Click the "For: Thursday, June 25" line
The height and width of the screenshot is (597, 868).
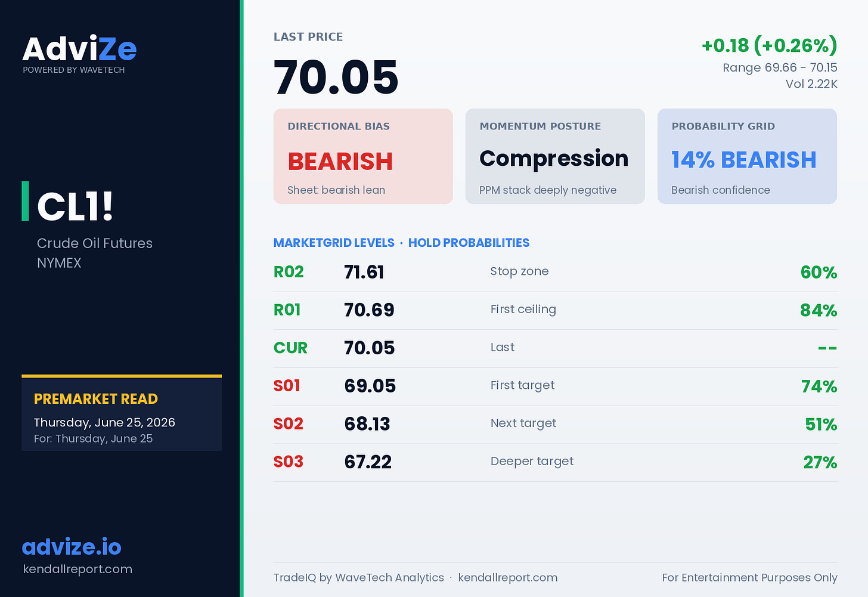coord(93,438)
